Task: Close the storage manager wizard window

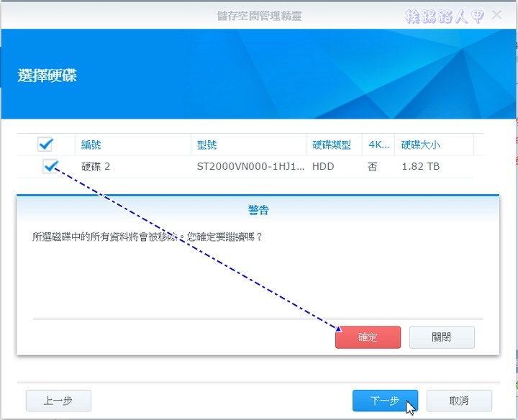Action: pos(497,15)
